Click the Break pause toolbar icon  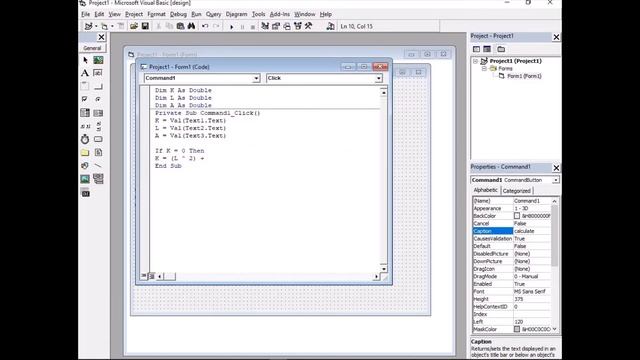(242, 27)
